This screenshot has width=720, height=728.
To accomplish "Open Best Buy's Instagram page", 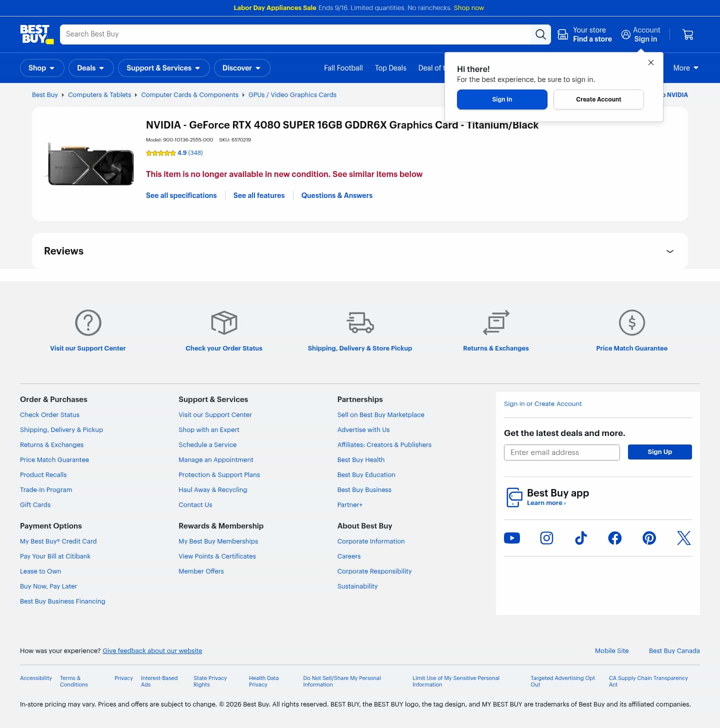I will [546, 538].
